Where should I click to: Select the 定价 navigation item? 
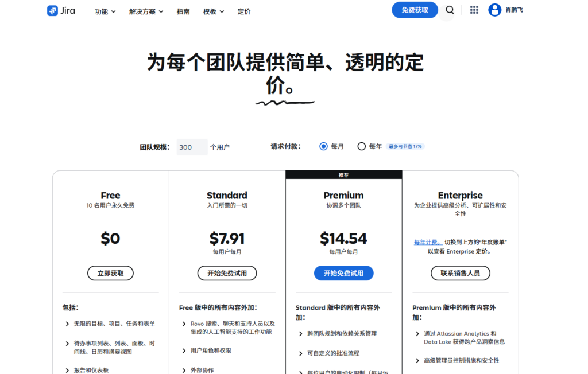244,11
